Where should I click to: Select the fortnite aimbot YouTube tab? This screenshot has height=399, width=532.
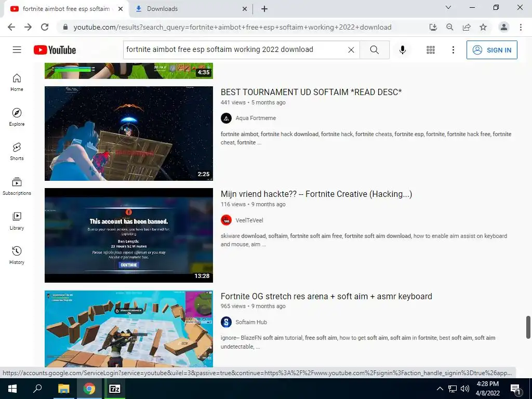(x=66, y=9)
